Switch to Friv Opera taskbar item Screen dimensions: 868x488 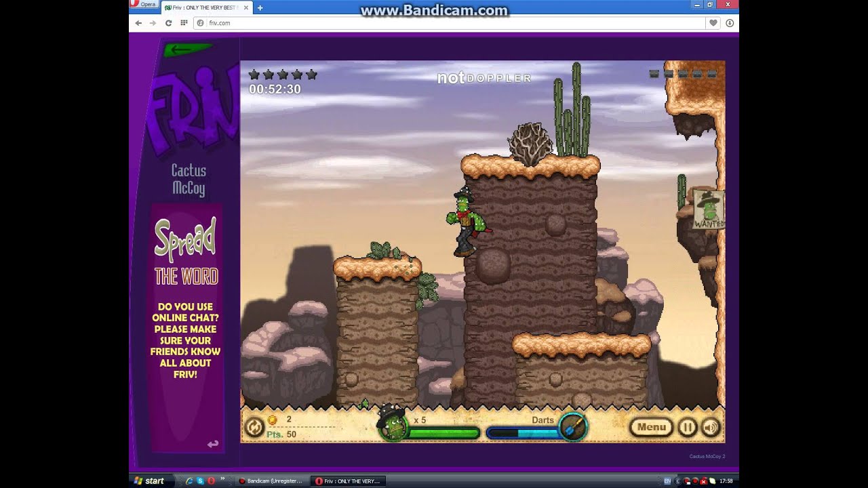[x=349, y=481]
